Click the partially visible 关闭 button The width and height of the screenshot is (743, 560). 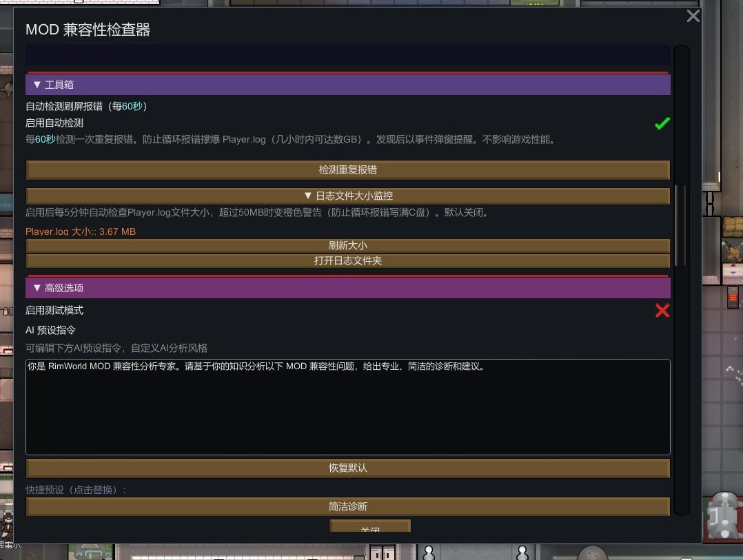pos(370,526)
